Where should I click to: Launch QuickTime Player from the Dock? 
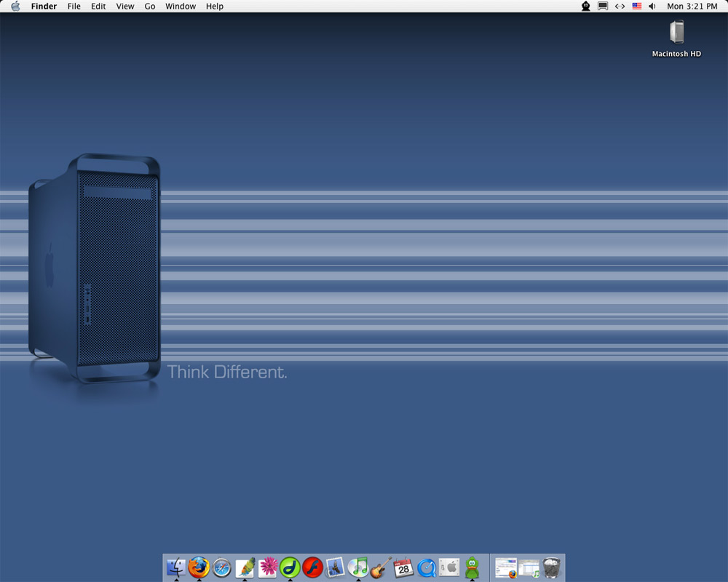click(x=426, y=567)
